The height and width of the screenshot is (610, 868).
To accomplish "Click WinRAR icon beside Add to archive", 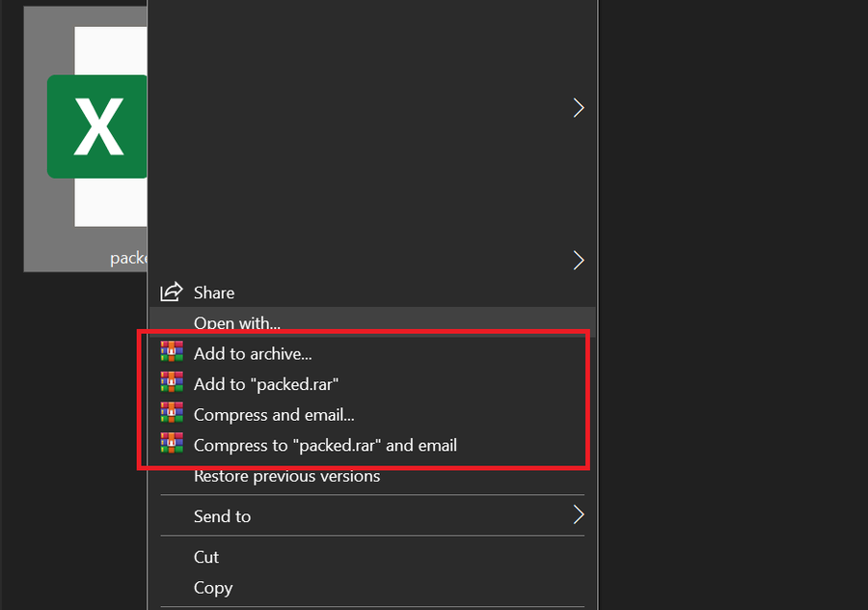I will tap(172, 352).
